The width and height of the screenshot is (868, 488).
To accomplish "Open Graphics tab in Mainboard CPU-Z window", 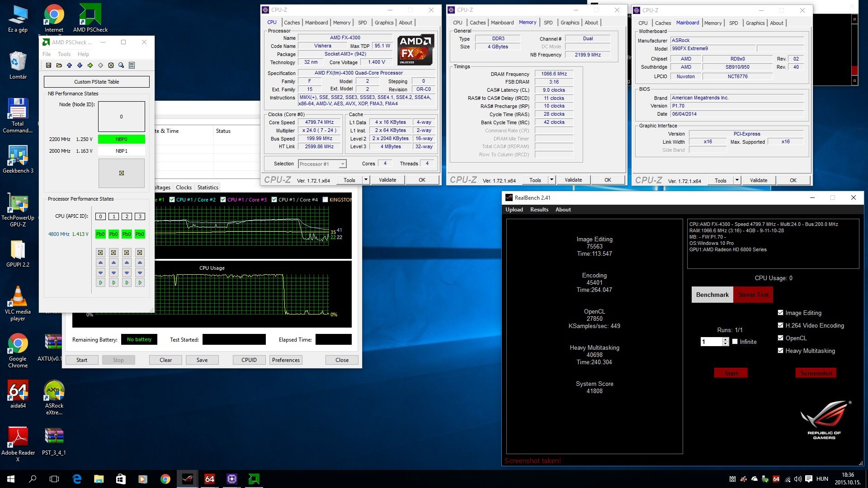I will tap(755, 23).
